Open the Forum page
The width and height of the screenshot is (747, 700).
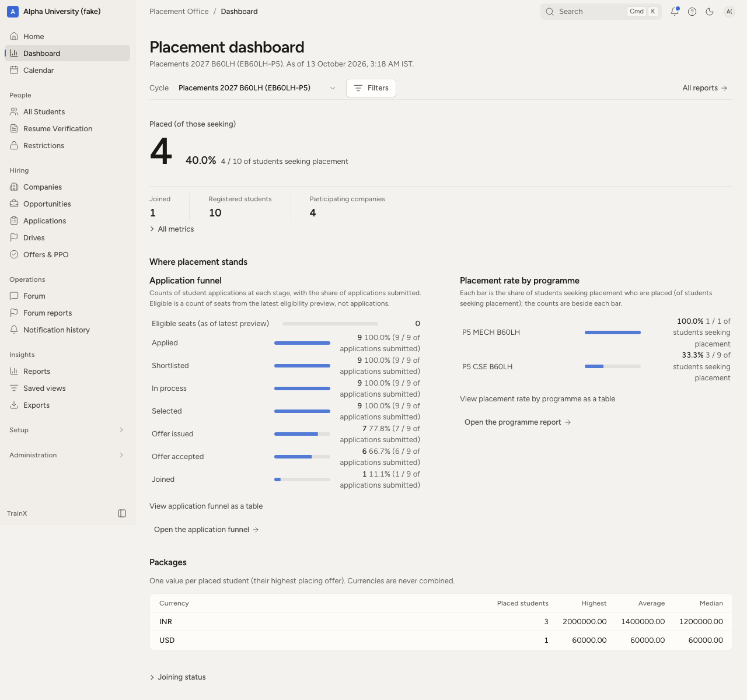click(67, 296)
